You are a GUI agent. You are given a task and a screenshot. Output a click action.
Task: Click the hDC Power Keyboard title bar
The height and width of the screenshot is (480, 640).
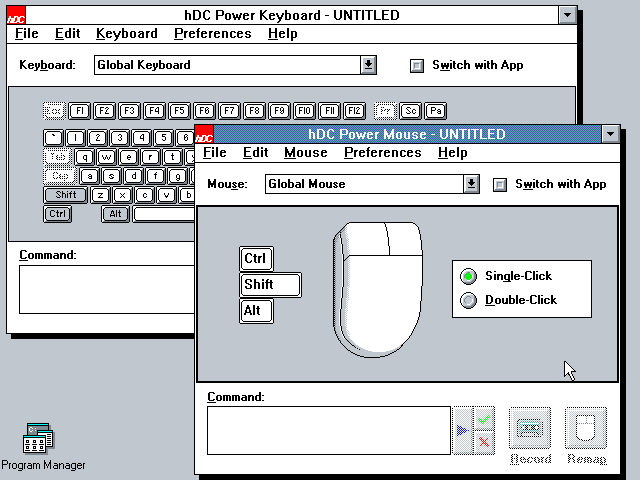(291, 15)
